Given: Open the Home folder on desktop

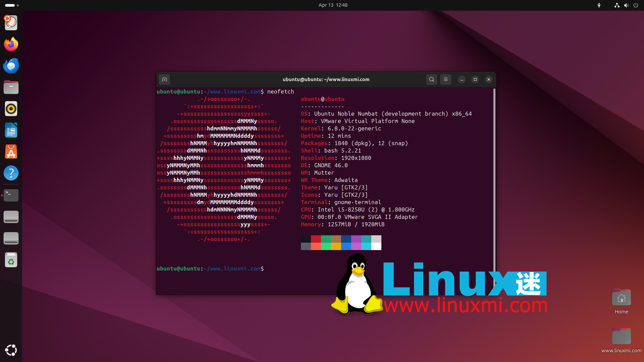Looking at the screenshot, I should pyautogui.click(x=621, y=301).
